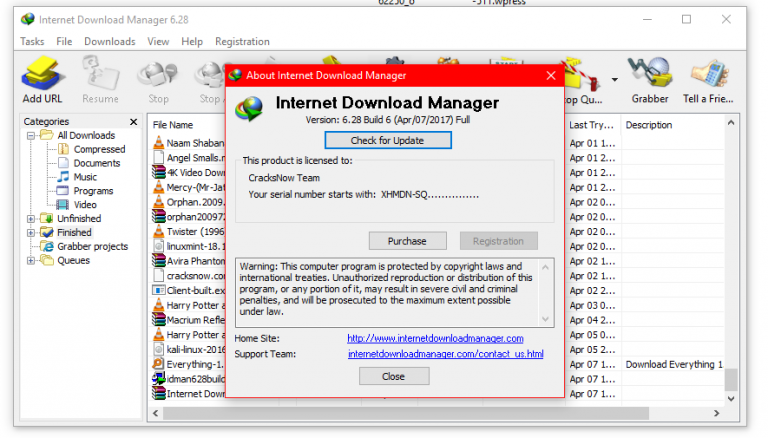
Task: Select the Documents category
Action: 96,163
